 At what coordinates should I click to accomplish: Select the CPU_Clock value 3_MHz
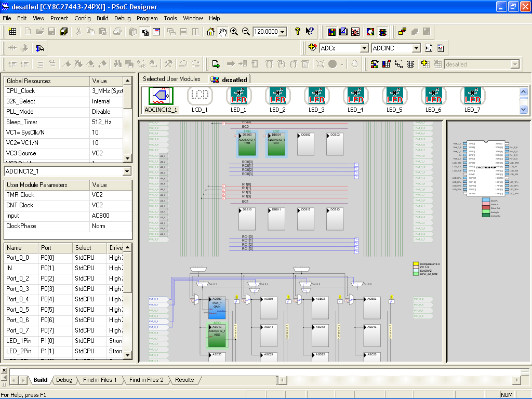[107, 91]
